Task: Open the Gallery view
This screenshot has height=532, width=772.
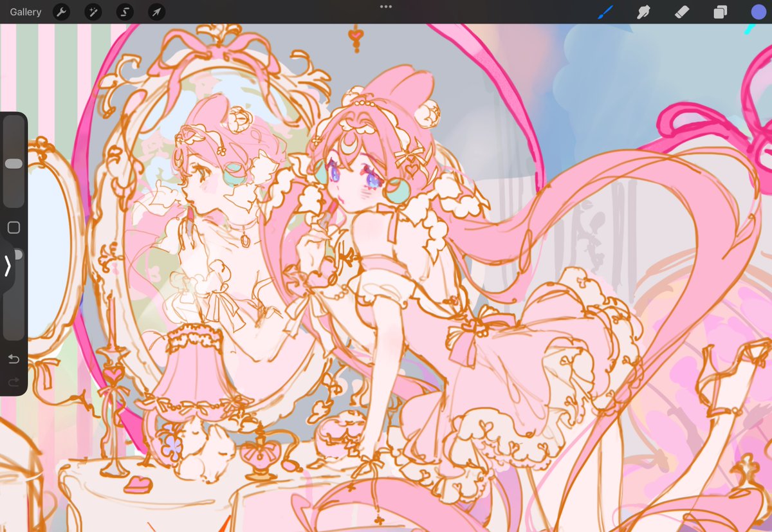Action: pos(26,12)
